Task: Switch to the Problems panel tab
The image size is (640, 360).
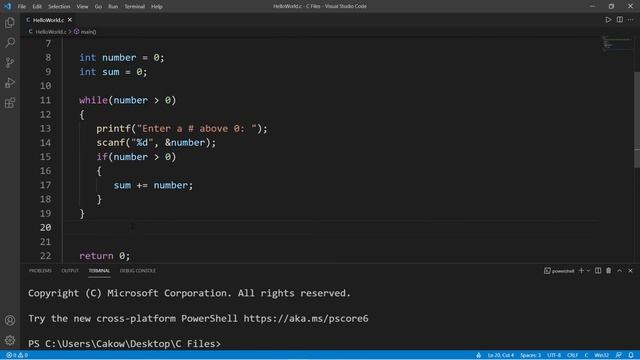Action: [40, 271]
